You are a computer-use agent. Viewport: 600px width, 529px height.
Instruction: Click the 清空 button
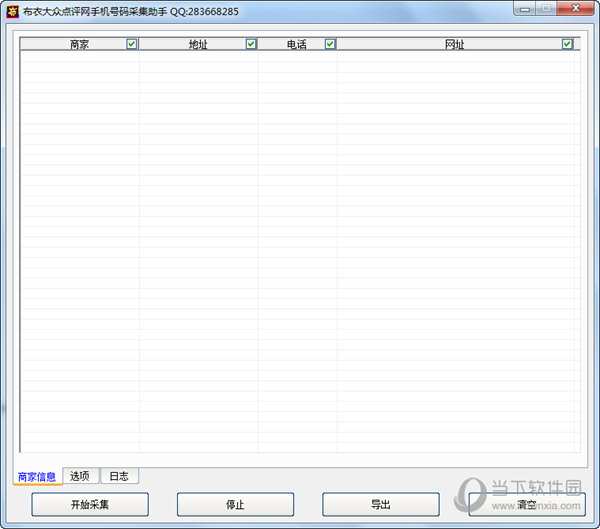pyautogui.click(x=527, y=505)
